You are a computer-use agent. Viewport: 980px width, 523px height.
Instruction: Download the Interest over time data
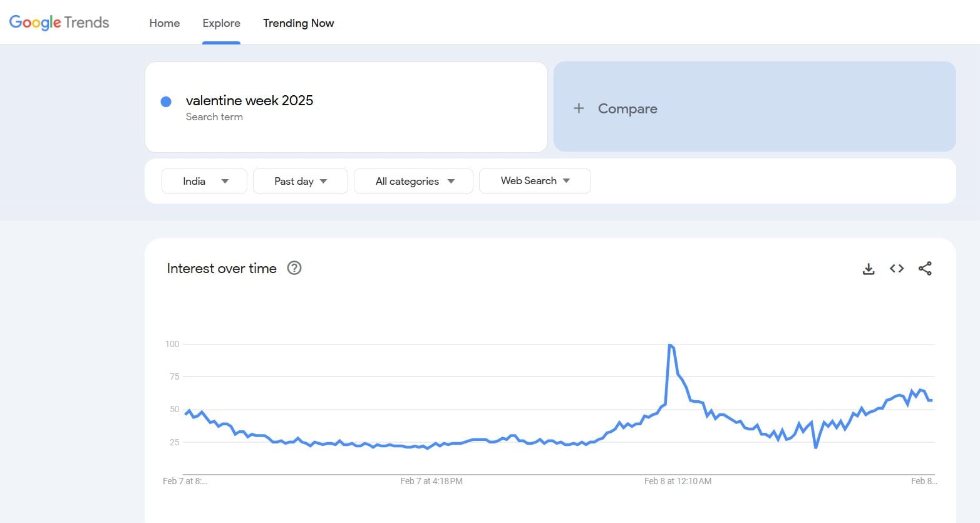click(869, 269)
